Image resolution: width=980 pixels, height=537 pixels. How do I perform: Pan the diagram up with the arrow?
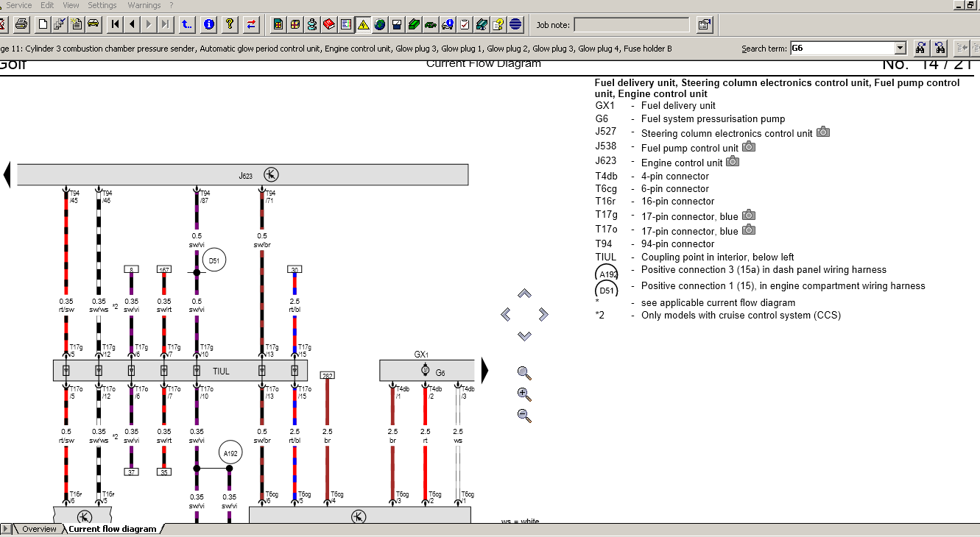pos(524,294)
